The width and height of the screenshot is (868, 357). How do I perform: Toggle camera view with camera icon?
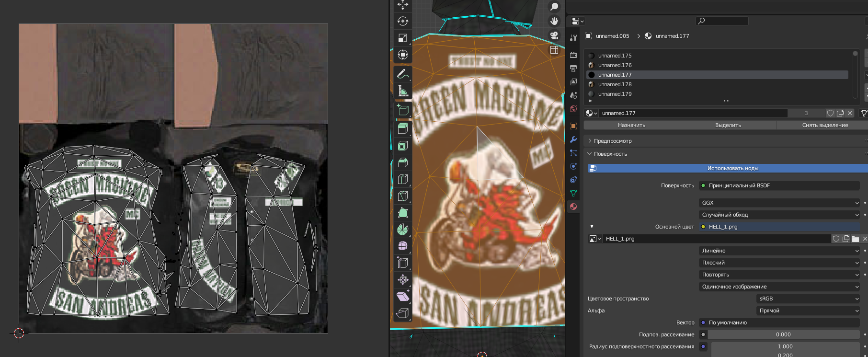click(x=554, y=35)
